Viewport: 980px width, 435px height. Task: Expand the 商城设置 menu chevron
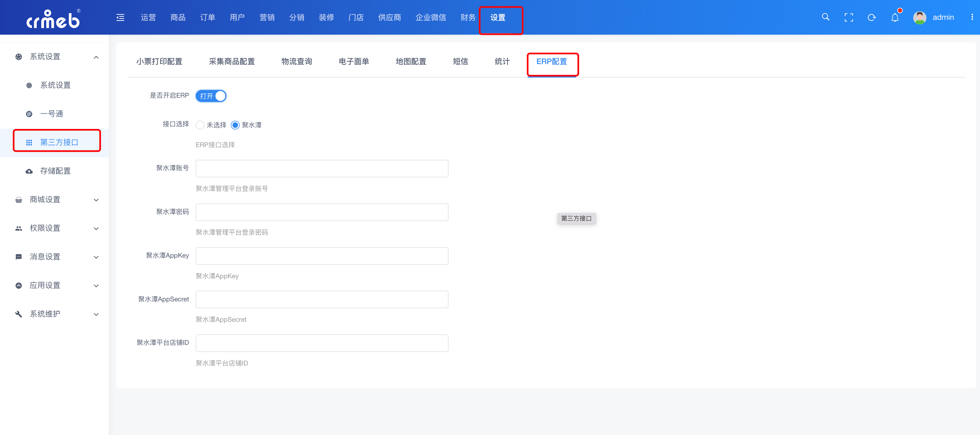96,200
